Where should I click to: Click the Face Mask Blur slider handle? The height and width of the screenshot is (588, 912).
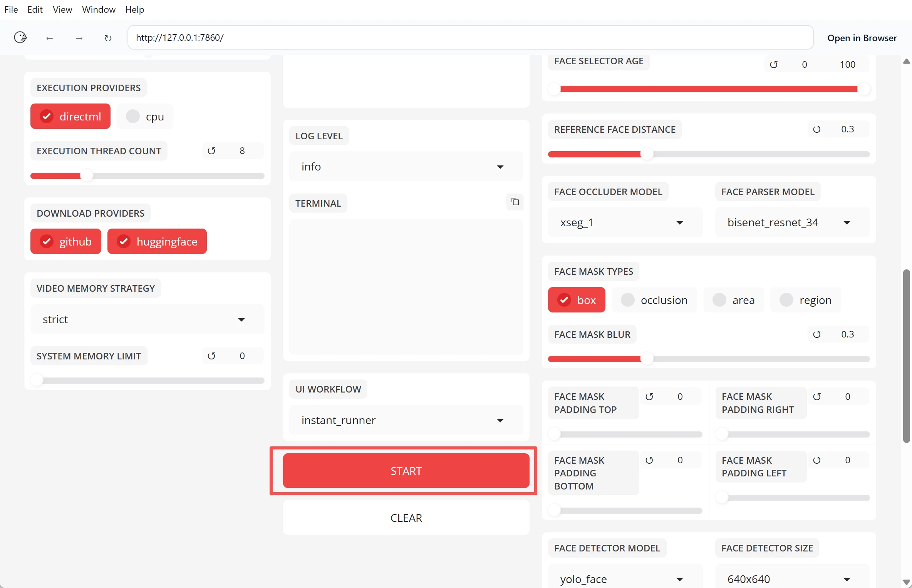pyautogui.click(x=647, y=359)
